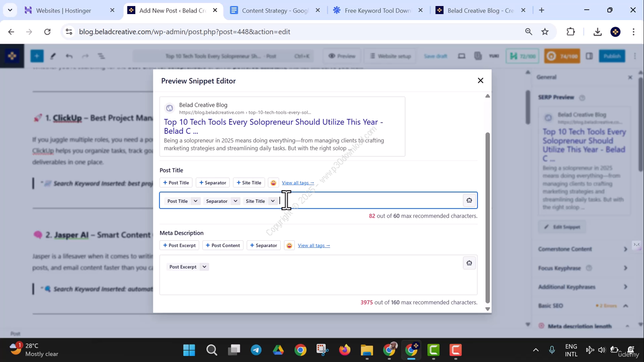Open browser extensions menu
The height and width of the screenshot is (362, 644).
tap(571, 32)
